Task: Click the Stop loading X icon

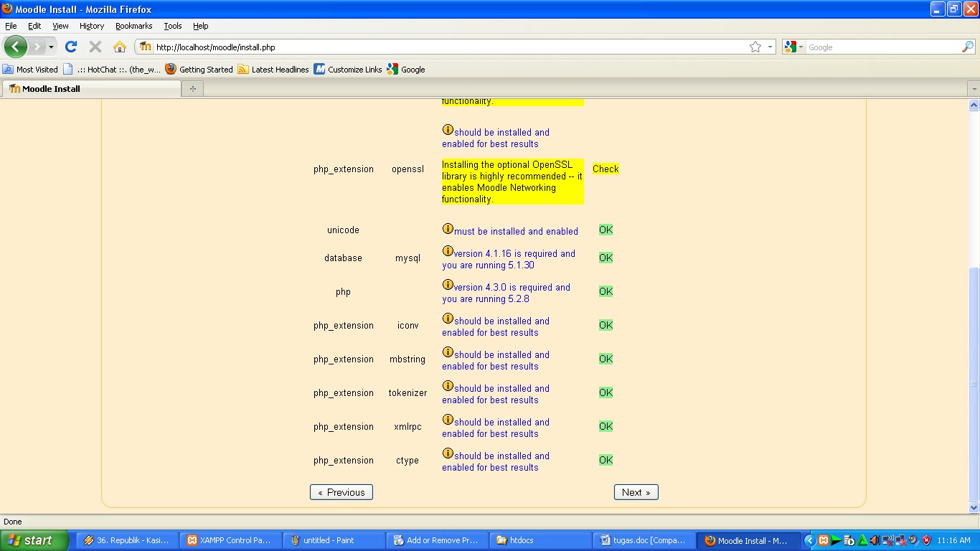Action: [x=95, y=47]
